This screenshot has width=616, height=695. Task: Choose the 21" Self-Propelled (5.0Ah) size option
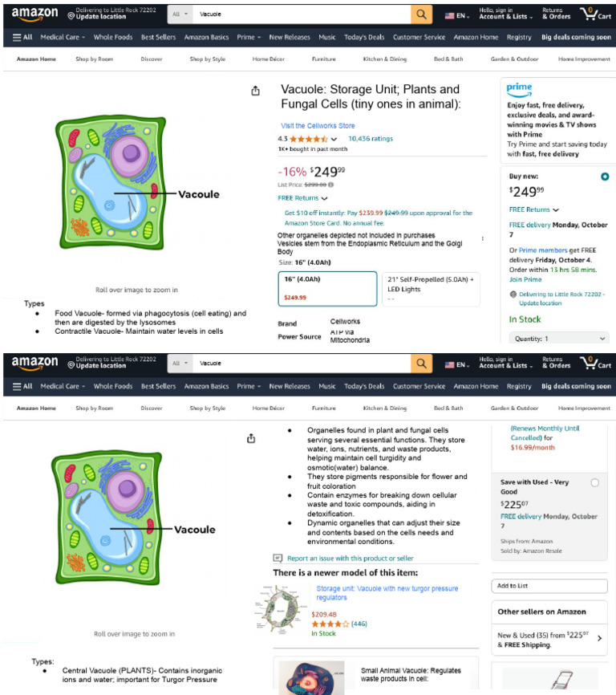point(431,288)
